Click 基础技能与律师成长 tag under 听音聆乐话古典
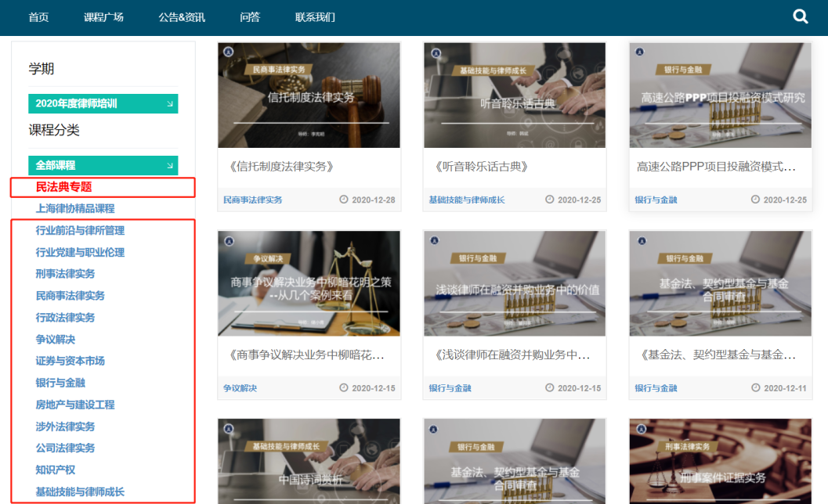 point(466,200)
